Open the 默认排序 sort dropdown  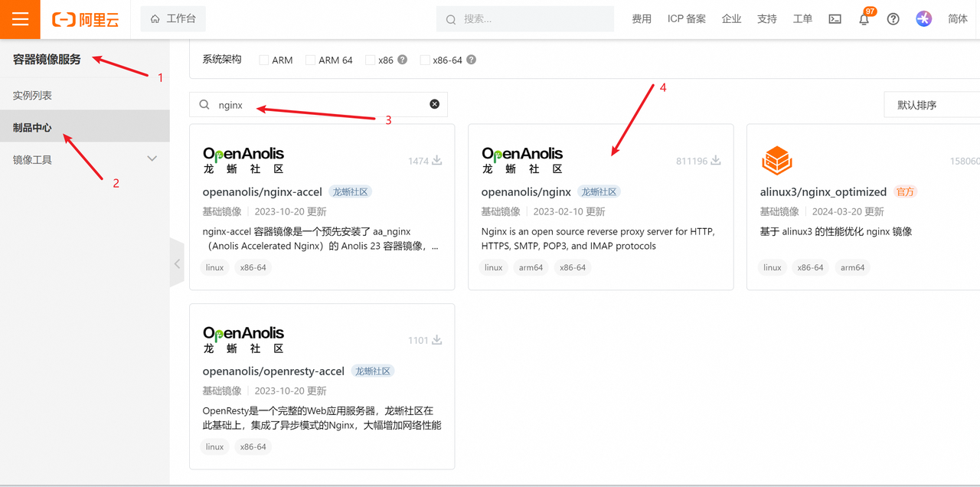932,105
